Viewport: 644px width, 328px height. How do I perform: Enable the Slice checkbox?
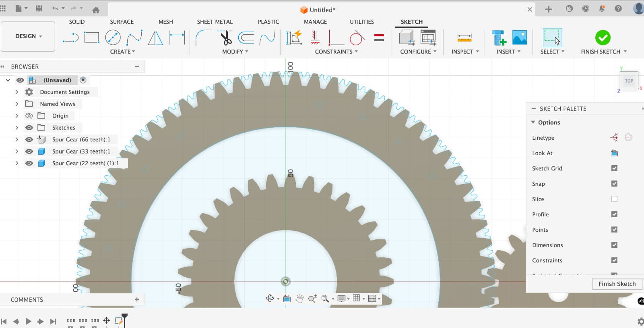[x=614, y=199]
